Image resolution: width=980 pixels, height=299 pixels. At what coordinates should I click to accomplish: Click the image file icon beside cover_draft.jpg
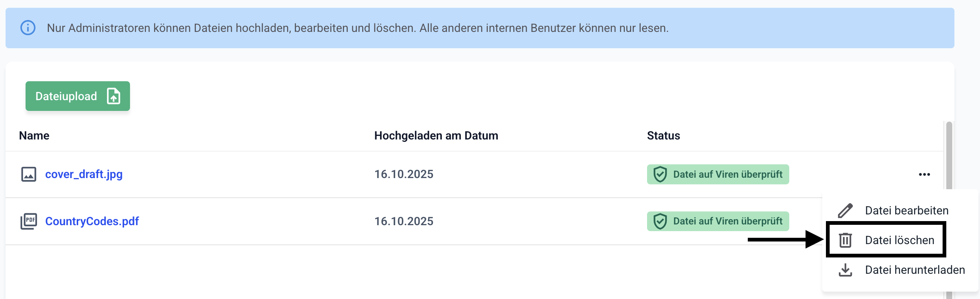[x=29, y=174]
